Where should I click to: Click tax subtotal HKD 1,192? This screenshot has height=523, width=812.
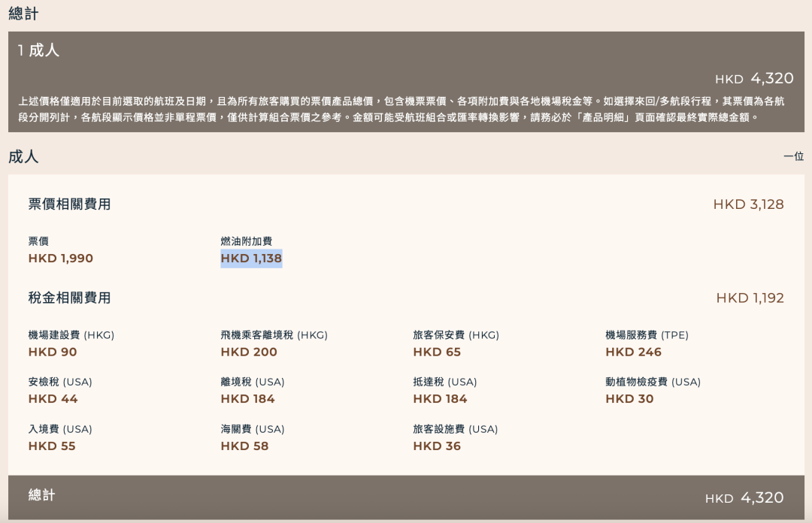750,298
